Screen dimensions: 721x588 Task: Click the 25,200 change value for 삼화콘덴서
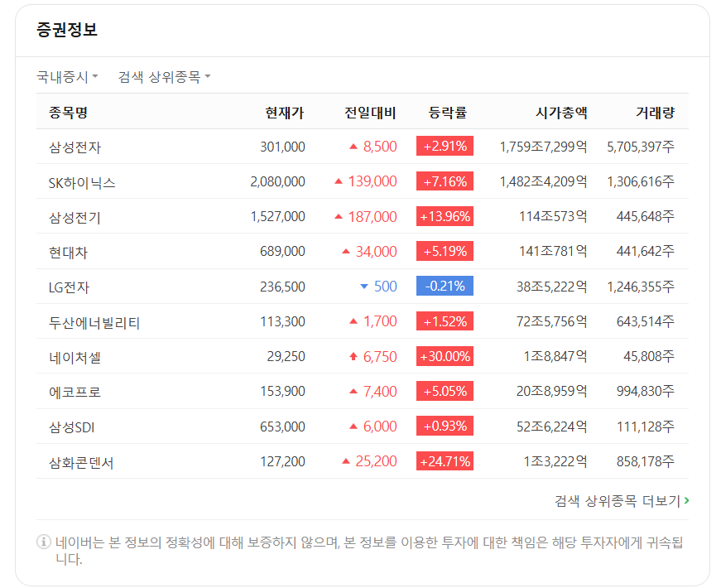click(x=376, y=461)
